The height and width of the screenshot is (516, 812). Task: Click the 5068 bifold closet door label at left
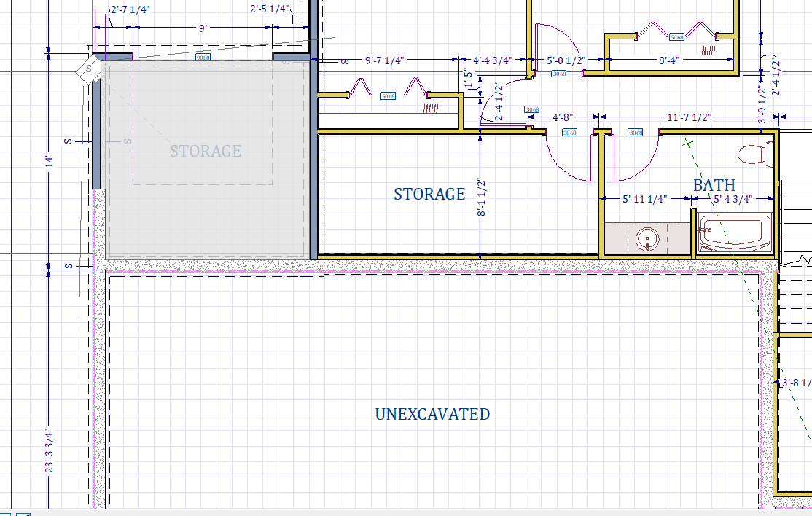point(388,96)
